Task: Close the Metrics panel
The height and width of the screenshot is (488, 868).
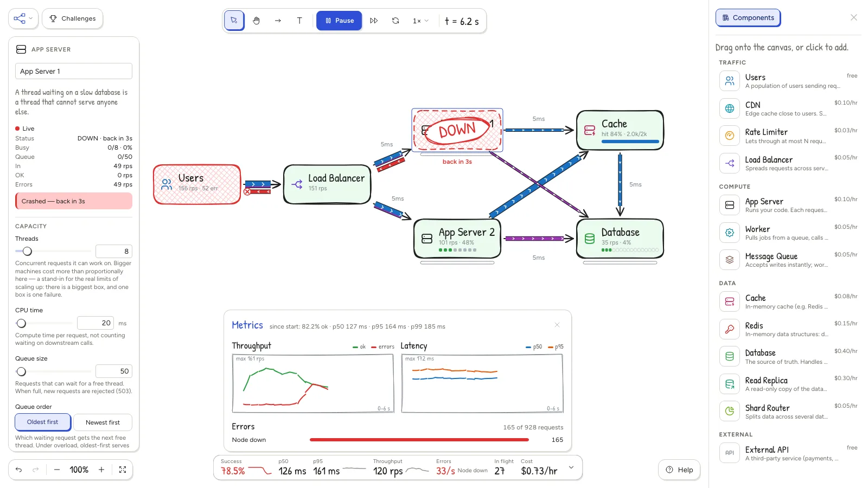Action: click(x=557, y=325)
